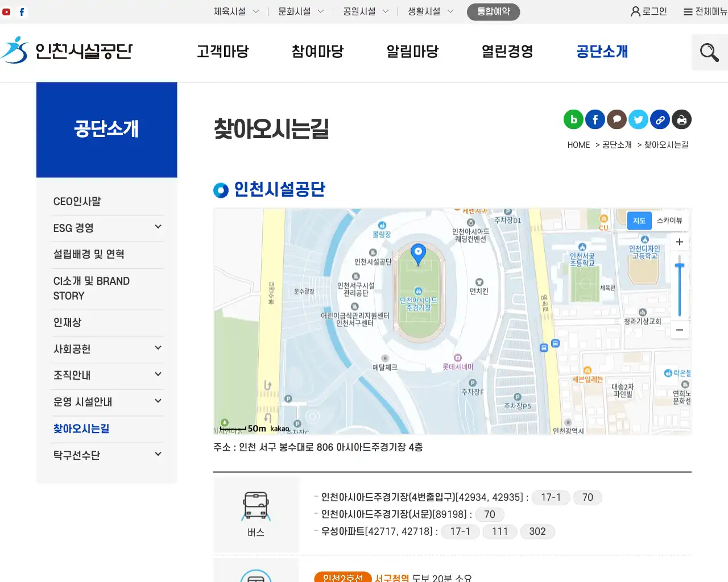
Task: Share page via the KakaoTalk icon
Action: pyautogui.click(x=617, y=119)
